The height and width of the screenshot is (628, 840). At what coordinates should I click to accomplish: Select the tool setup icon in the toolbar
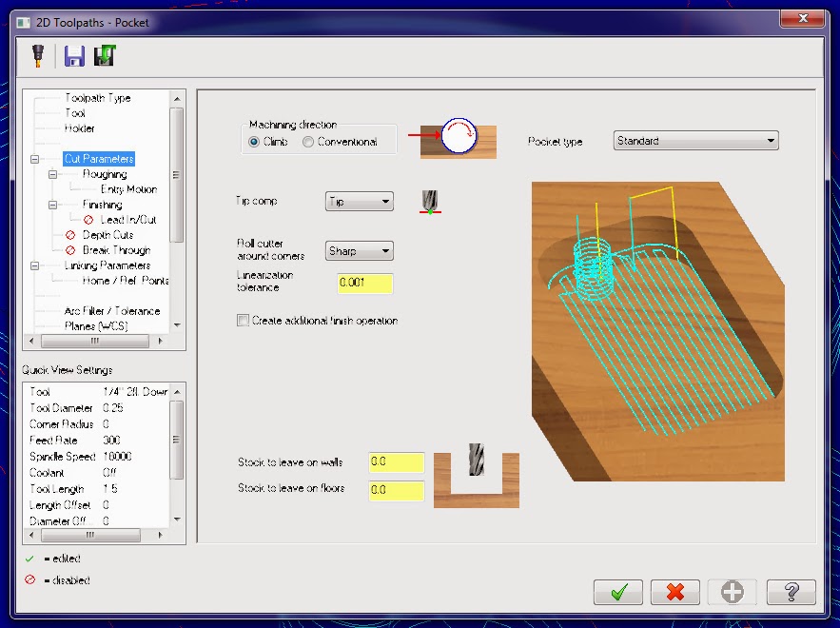[37, 55]
